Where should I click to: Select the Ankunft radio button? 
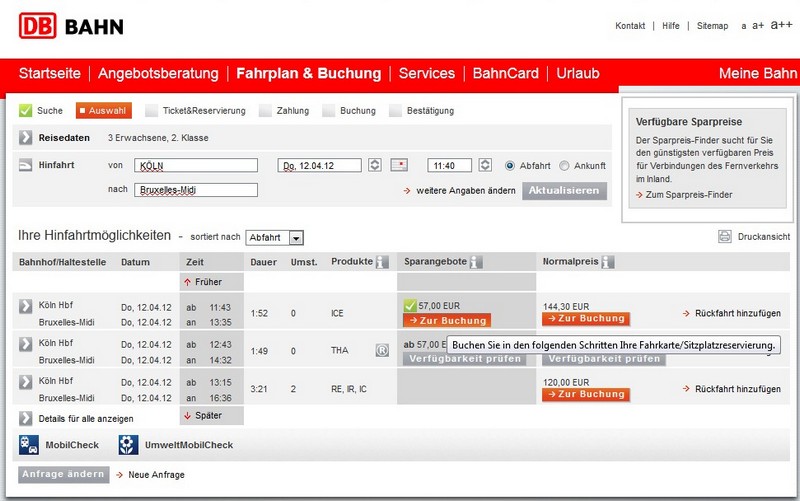pyautogui.click(x=564, y=165)
